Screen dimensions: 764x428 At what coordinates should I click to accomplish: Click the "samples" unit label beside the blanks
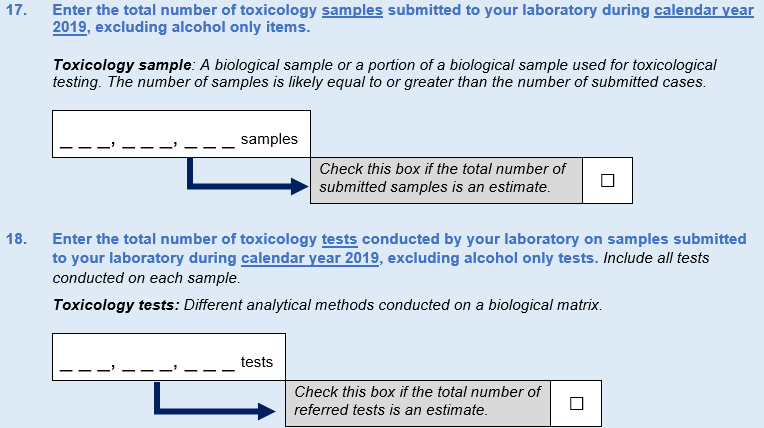pos(269,140)
